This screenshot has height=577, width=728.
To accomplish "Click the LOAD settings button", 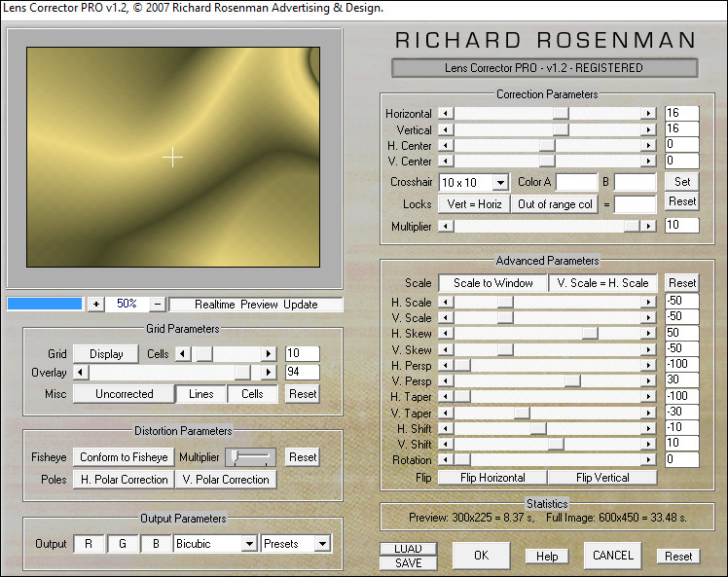I will [x=408, y=549].
